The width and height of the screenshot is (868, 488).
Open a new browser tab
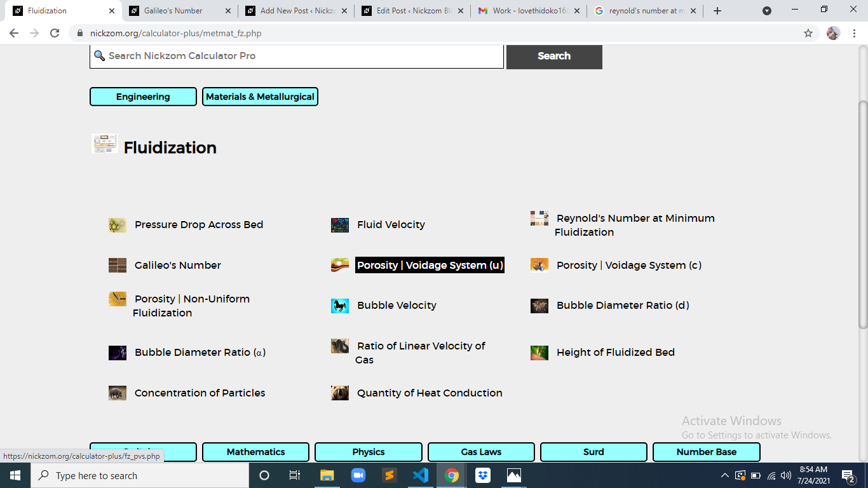717,11
